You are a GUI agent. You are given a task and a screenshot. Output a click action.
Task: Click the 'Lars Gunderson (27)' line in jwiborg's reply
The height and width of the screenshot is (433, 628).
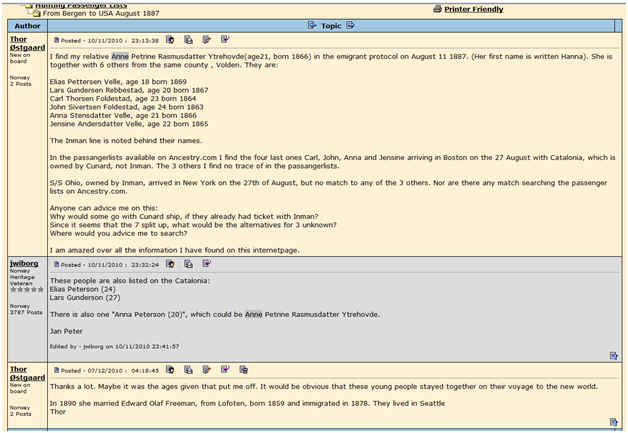85,298
